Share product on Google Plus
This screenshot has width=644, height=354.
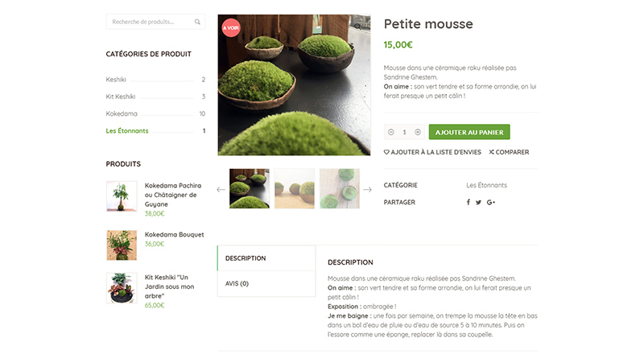[x=490, y=202]
